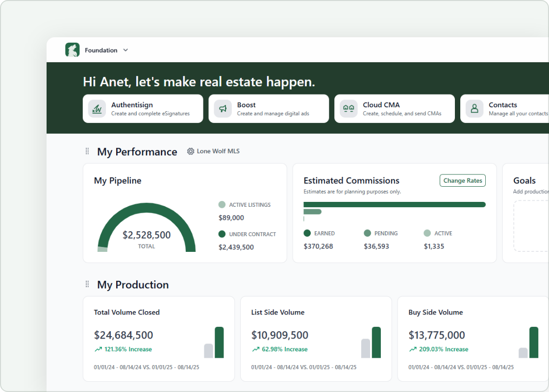Screen dimensions: 549x392
Task: Click the Change Rates button
Action: 463,181
